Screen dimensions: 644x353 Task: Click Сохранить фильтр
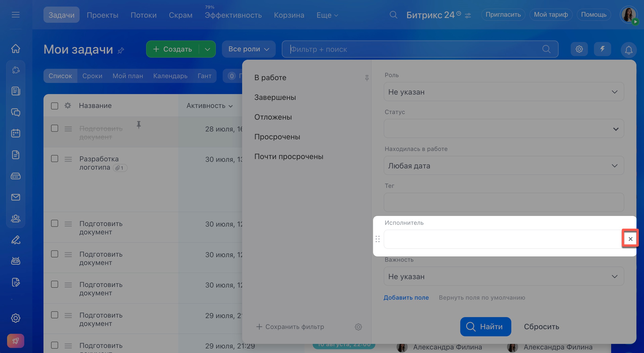pos(290,327)
